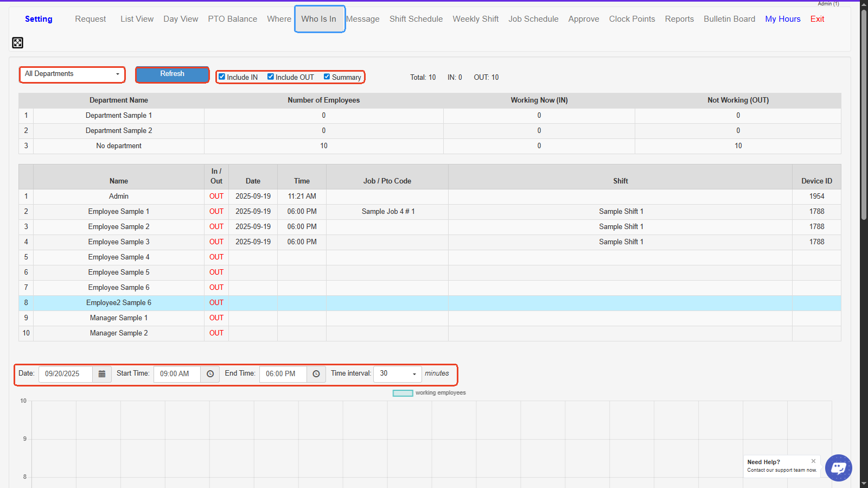868x488 pixels.
Task: Dismiss the Need Help popup
Action: pyautogui.click(x=813, y=461)
